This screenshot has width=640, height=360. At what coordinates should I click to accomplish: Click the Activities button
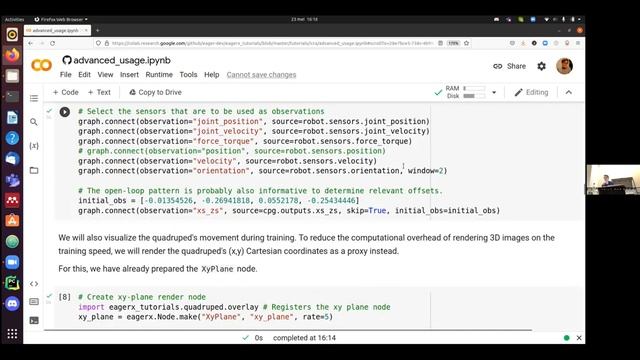(x=14, y=19)
